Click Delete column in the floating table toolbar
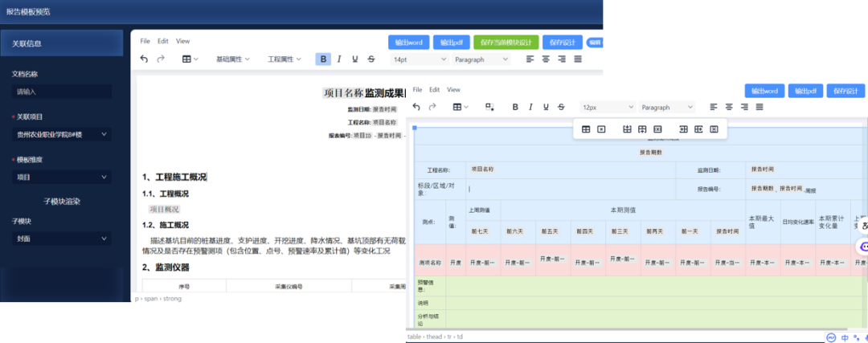 click(714, 129)
